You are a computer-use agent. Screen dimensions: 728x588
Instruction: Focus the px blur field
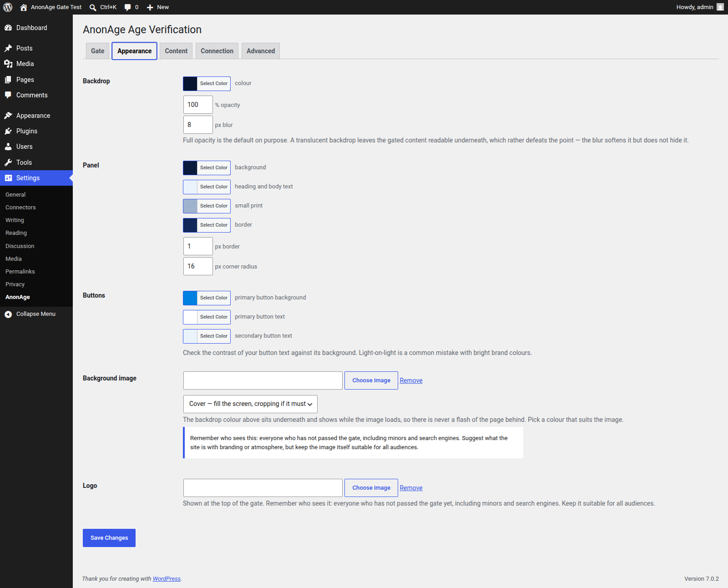198,125
